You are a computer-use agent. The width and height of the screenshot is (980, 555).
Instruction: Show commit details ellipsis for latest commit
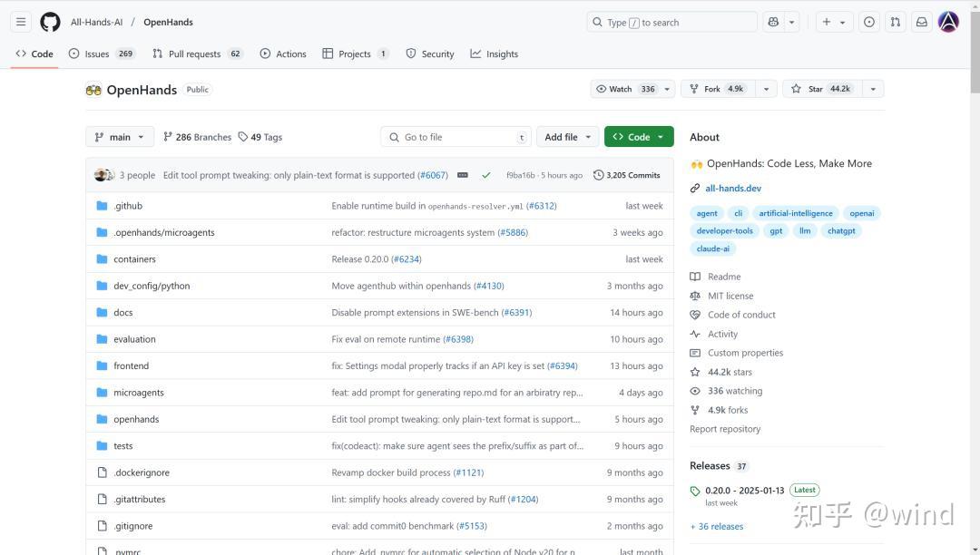(x=463, y=175)
